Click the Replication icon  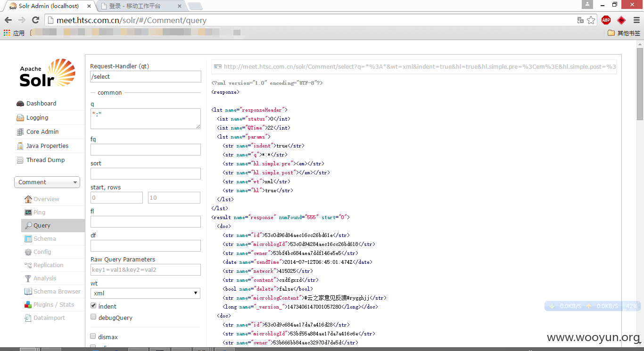[28, 265]
